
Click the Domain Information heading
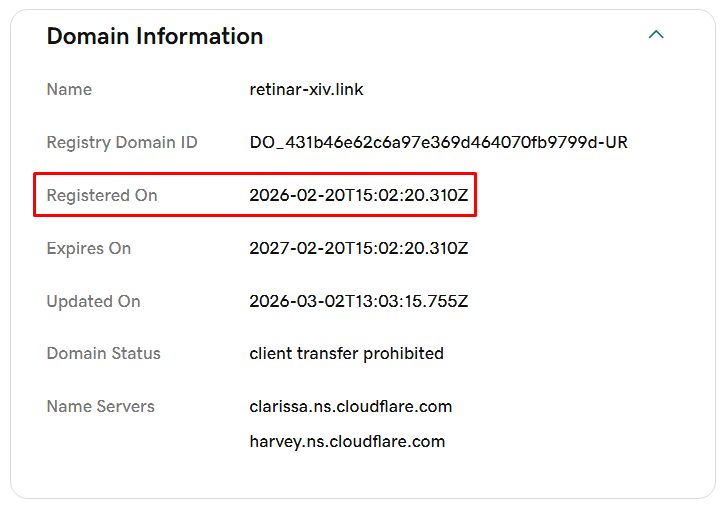(x=155, y=36)
